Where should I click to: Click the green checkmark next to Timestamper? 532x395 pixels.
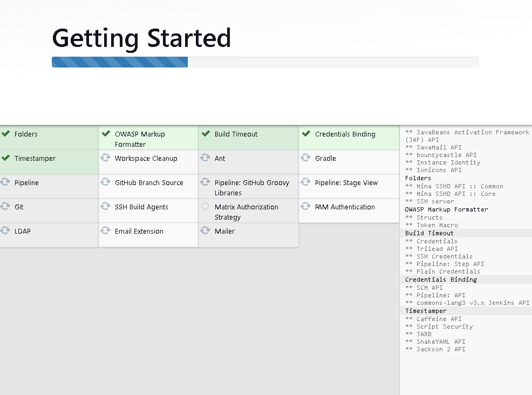coord(6,158)
